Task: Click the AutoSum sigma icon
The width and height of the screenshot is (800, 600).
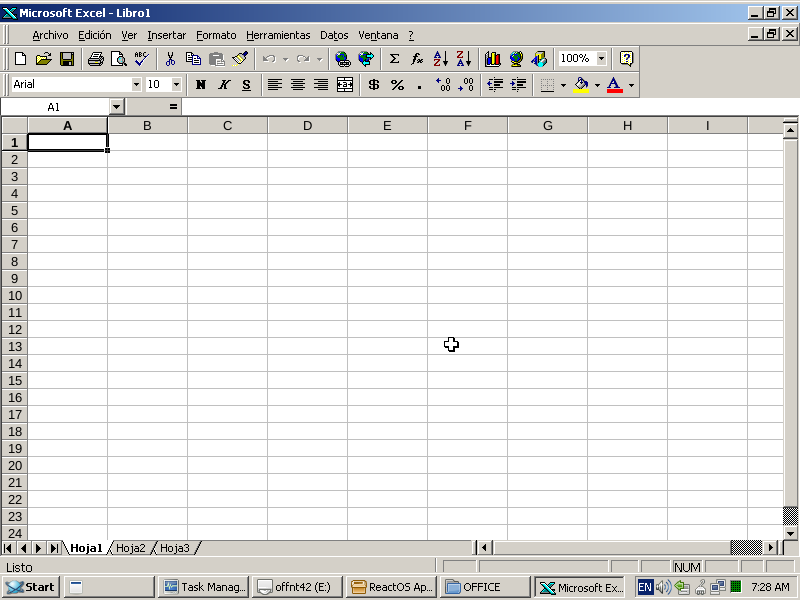Action: tap(394, 59)
